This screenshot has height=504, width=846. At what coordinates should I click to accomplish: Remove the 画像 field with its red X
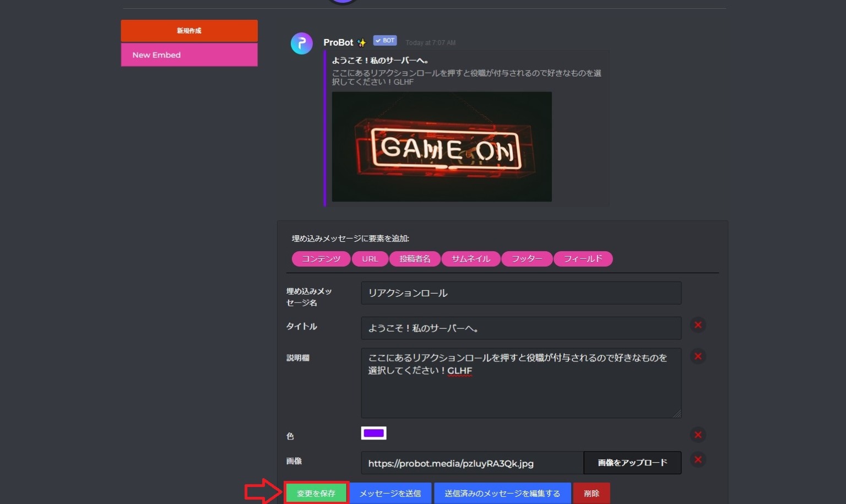tap(697, 459)
